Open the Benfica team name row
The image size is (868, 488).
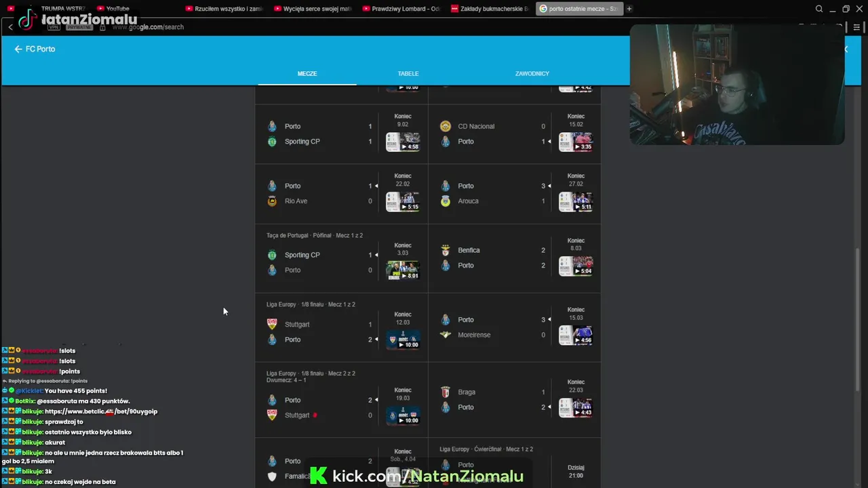(x=469, y=250)
